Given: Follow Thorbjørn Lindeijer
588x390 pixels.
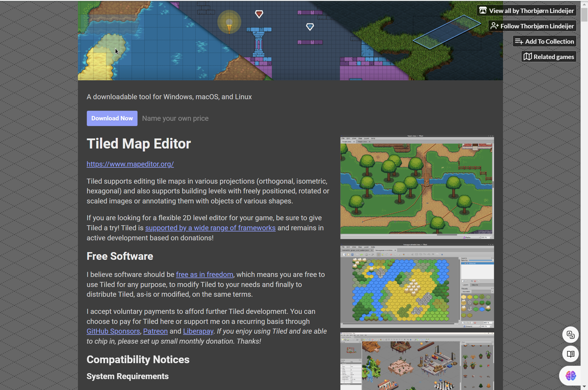Looking at the screenshot, I should point(532,26).
